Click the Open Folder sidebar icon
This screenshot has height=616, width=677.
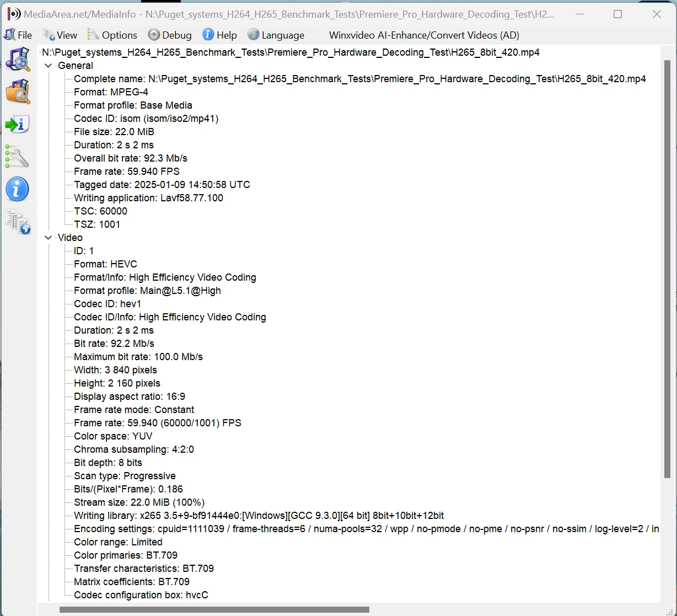pyautogui.click(x=18, y=92)
